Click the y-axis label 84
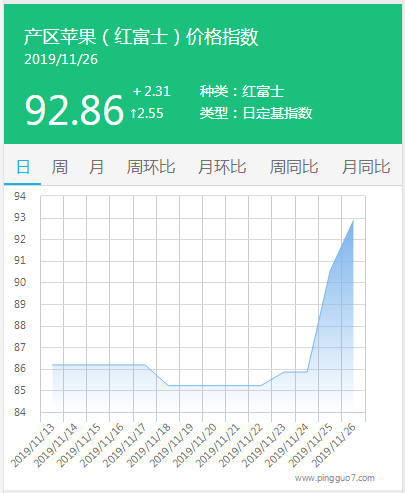This screenshot has width=405, height=493. click(20, 412)
